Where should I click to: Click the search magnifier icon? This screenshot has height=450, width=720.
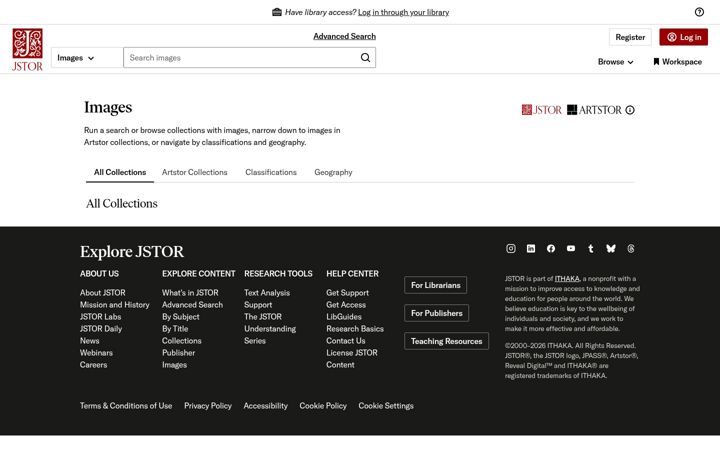(x=365, y=57)
